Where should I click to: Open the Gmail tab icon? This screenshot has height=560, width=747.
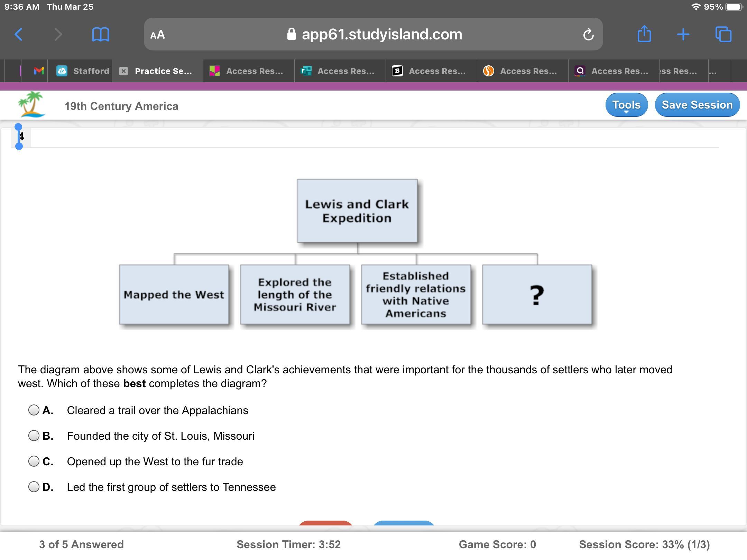tap(39, 71)
